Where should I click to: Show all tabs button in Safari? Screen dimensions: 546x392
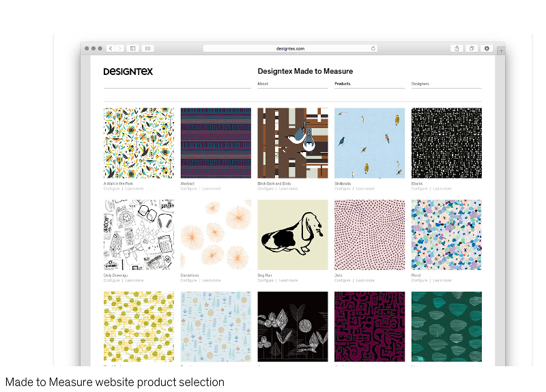[472, 48]
